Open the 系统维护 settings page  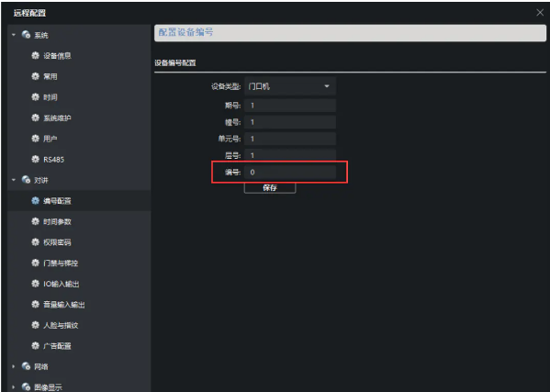click(x=57, y=118)
